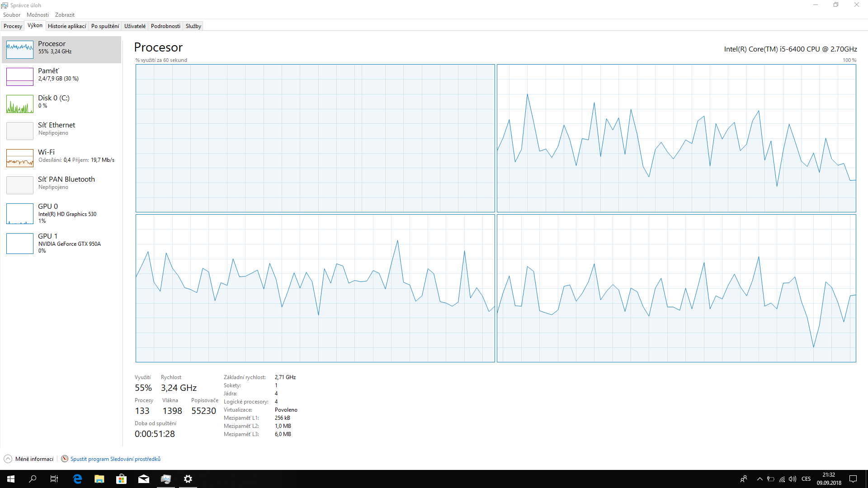Image resolution: width=868 pixels, height=488 pixels.
Task: Expand hidden system tray icons chevron
Action: pyautogui.click(x=760, y=479)
